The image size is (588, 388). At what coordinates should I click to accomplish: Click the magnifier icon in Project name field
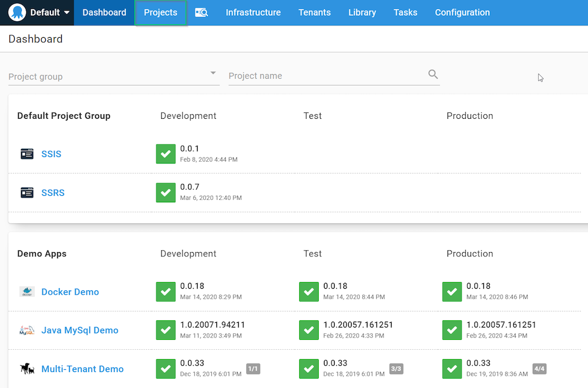click(x=433, y=74)
